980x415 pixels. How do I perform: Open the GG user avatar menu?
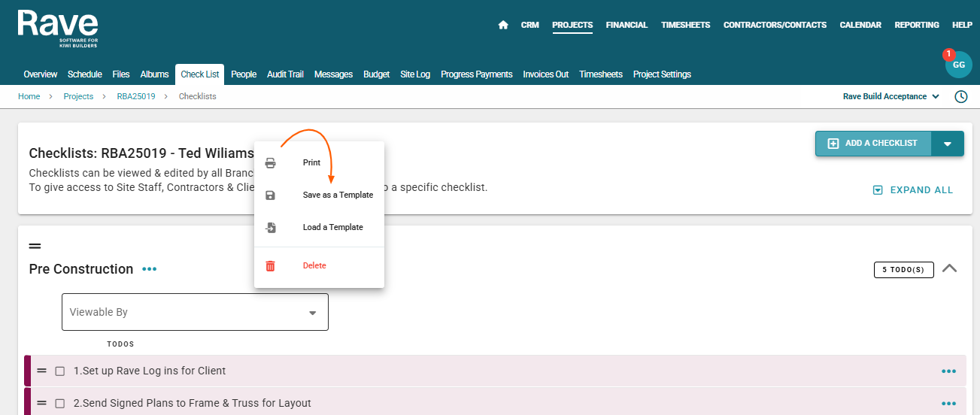pyautogui.click(x=958, y=65)
